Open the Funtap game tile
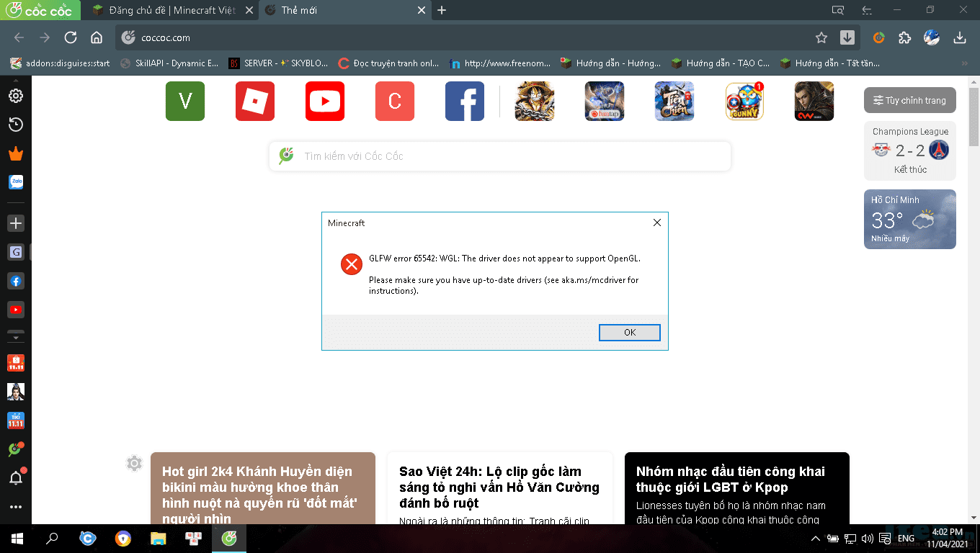This screenshot has width=980, height=553. coord(605,101)
